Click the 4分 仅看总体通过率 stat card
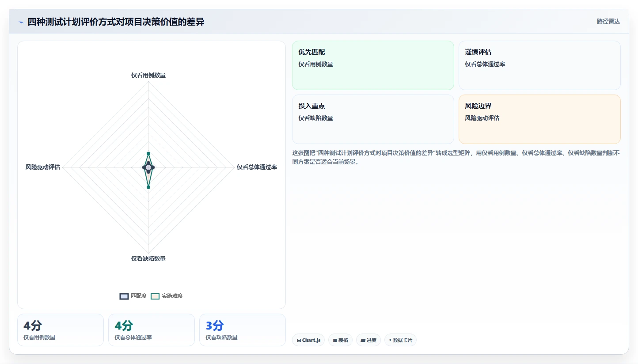The width and height of the screenshot is (638, 364). point(152,330)
